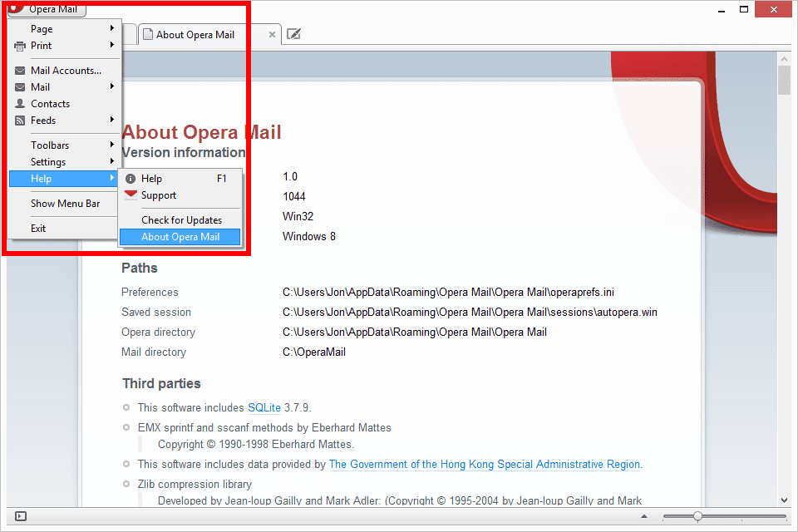The width and height of the screenshot is (798, 532).
Task: Click the vertical scrollbar thumb
Action: (784, 81)
